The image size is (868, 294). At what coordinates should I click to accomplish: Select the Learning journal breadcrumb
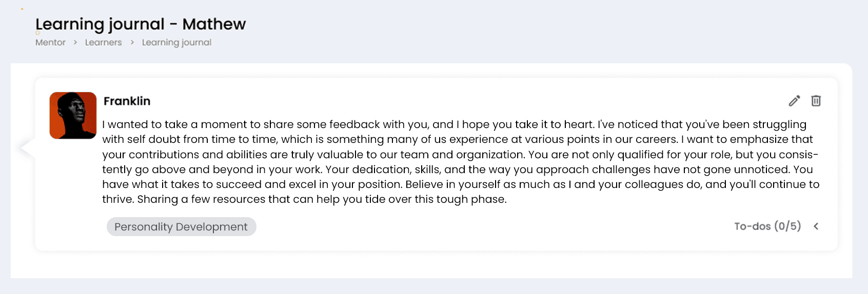176,43
